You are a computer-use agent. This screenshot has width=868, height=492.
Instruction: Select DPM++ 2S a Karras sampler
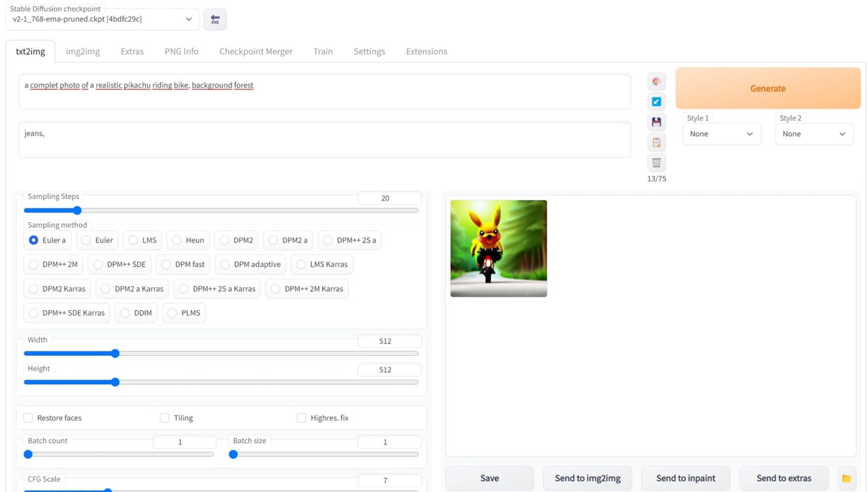click(217, 289)
